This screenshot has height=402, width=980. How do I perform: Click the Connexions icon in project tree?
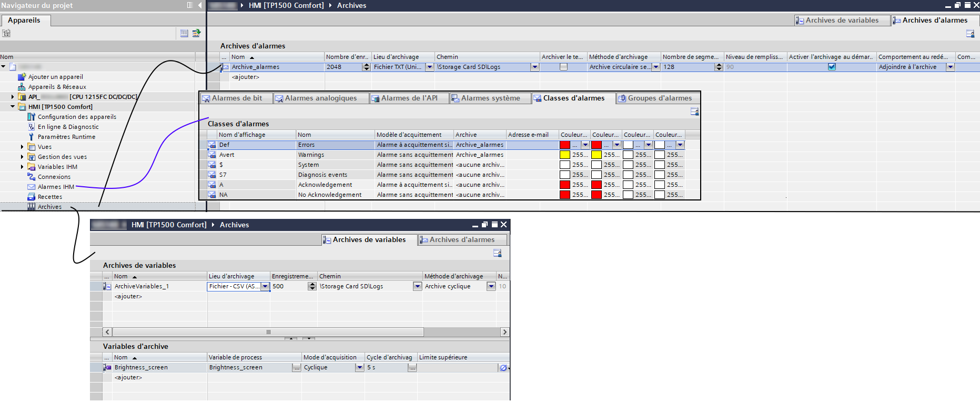click(x=32, y=177)
